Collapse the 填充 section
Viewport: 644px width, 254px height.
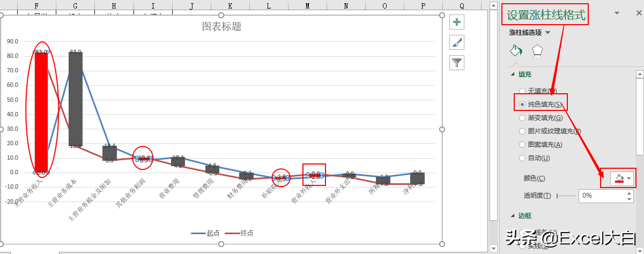click(x=513, y=74)
